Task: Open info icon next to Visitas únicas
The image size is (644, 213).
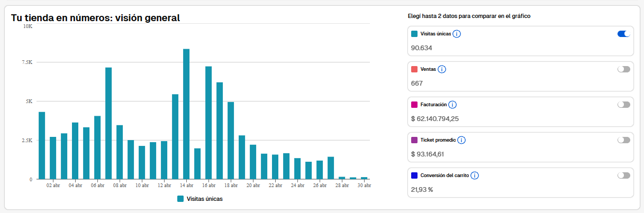Action: pos(457,34)
